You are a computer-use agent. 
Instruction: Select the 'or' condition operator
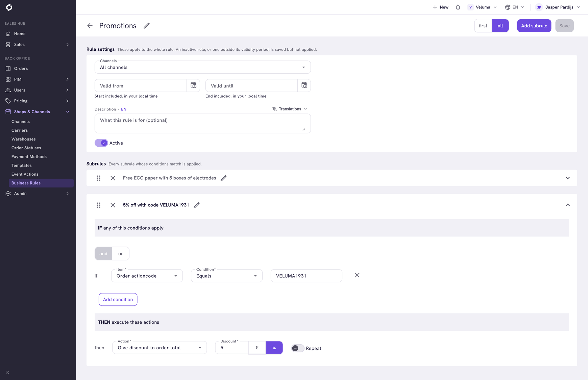point(121,254)
